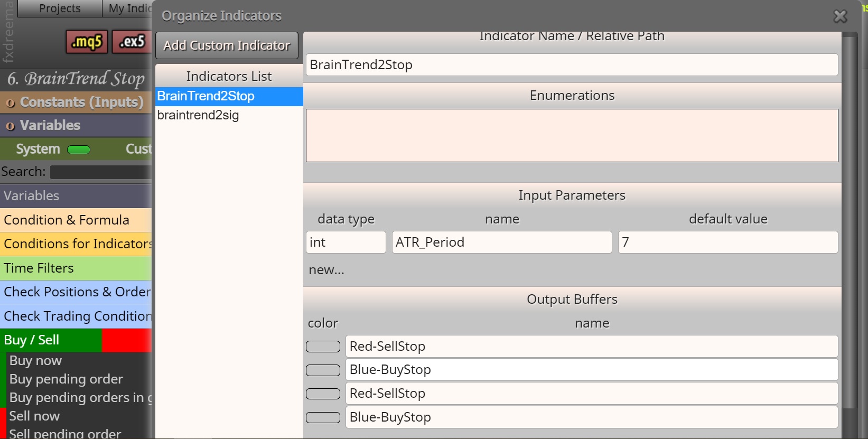Collapse the Buy / Sell category
Screen dimensions: 868x439
tap(76, 340)
